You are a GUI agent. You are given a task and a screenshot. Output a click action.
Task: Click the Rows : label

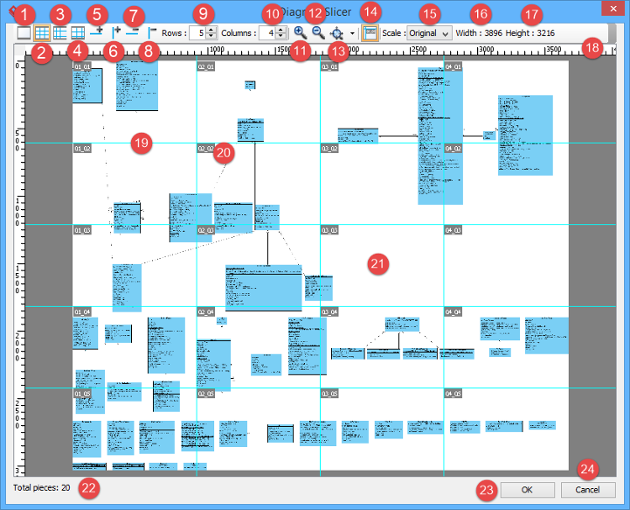[174, 33]
